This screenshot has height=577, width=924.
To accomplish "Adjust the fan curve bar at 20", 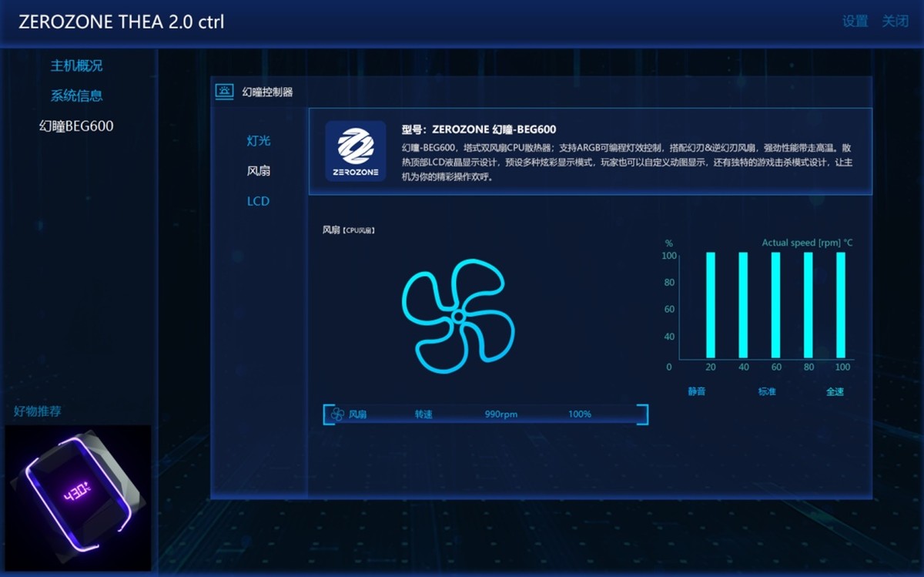I will 711,306.
